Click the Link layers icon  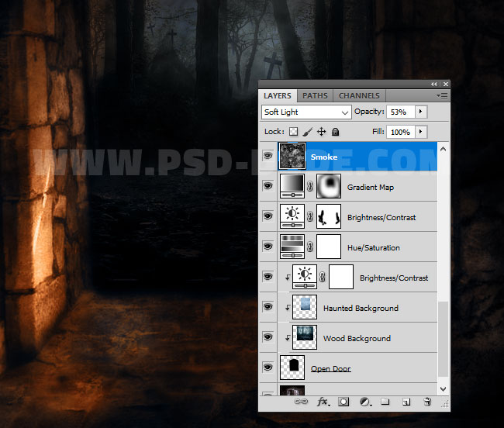(x=301, y=402)
